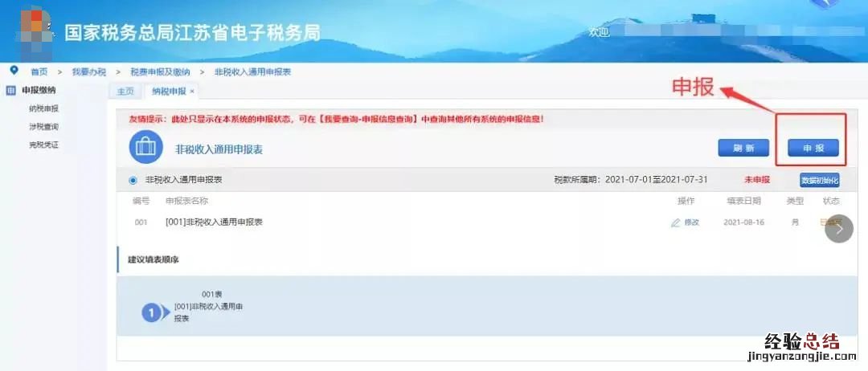
Task: Open 涉税查询 in the left sidebar
Action: pos(43,127)
